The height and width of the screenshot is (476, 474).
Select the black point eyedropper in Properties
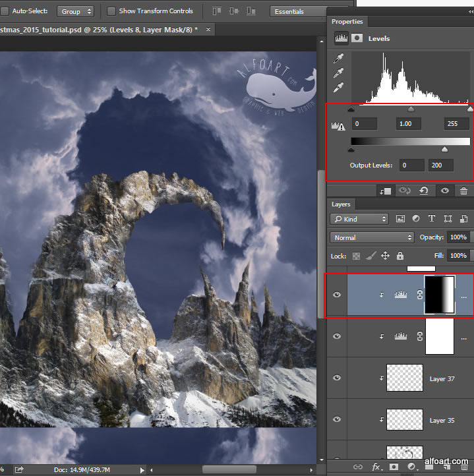340,59
